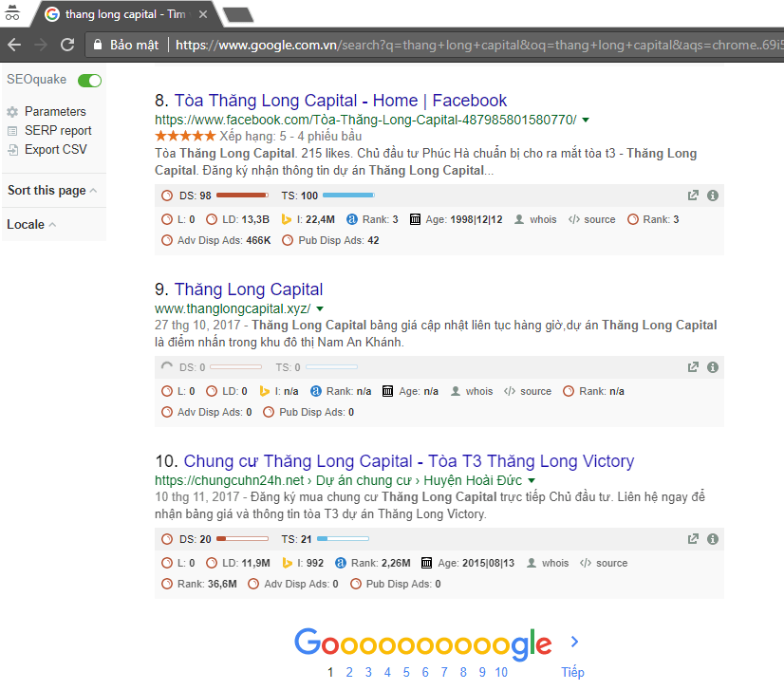Open the Chung cư Thăng Long Capital result

click(408, 461)
